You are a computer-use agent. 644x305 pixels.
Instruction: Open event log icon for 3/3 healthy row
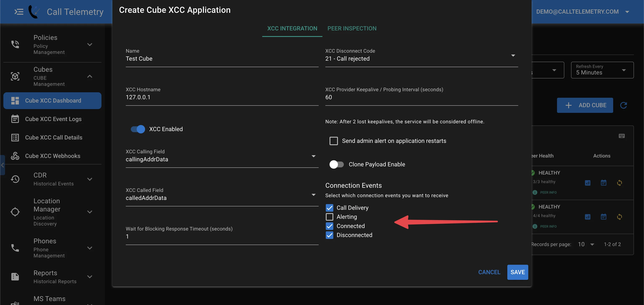click(x=604, y=183)
